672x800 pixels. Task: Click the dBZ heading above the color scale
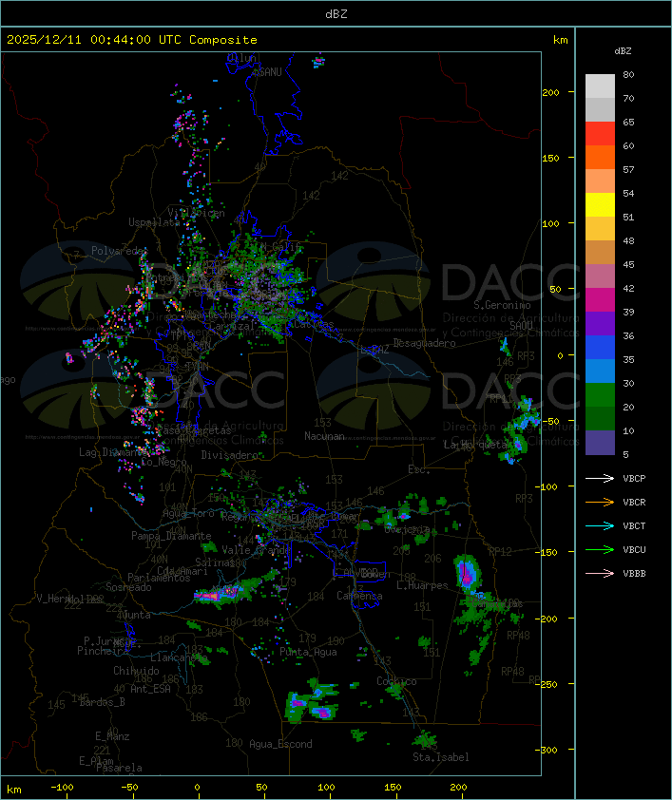pos(623,51)
